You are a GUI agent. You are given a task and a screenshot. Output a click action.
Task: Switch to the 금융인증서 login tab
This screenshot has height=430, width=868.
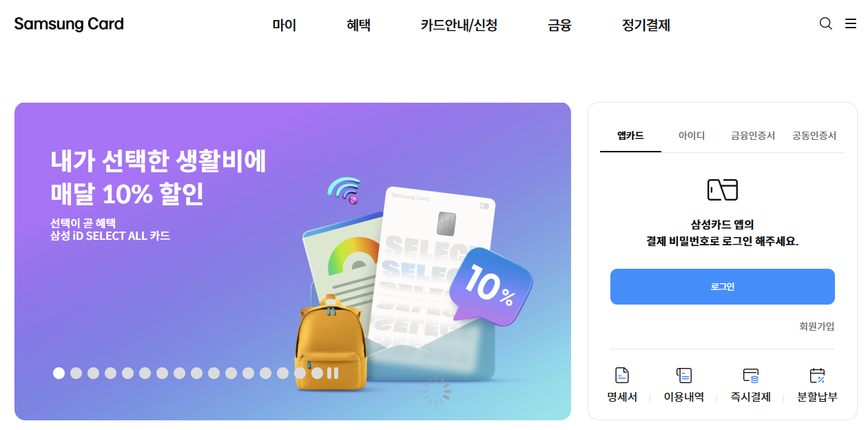[753, 136]
